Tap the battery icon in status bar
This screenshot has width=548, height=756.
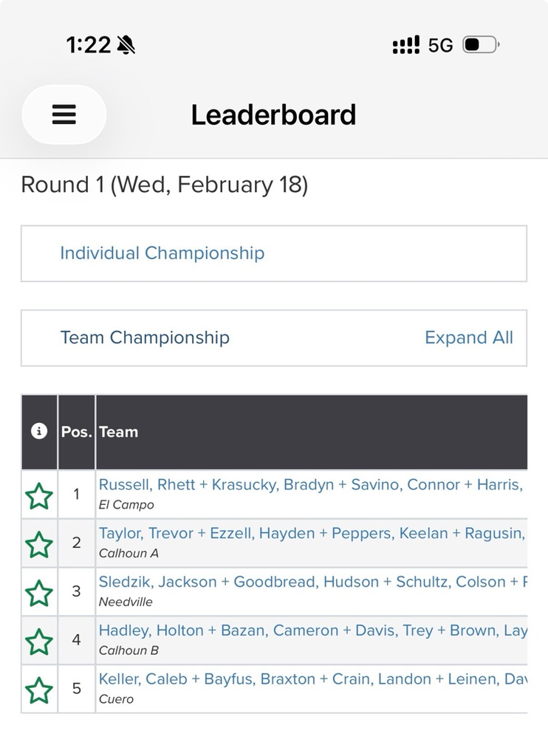[x=481, y=46]
